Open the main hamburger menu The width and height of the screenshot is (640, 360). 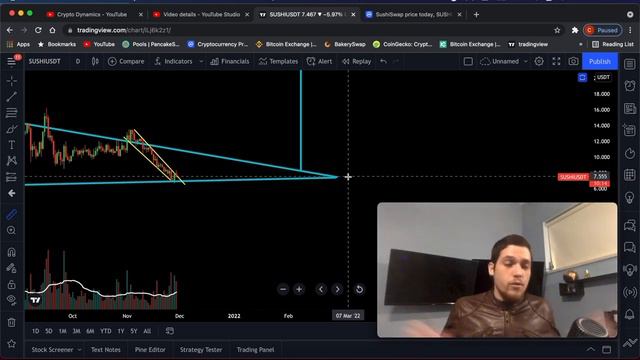click(11, 61)
